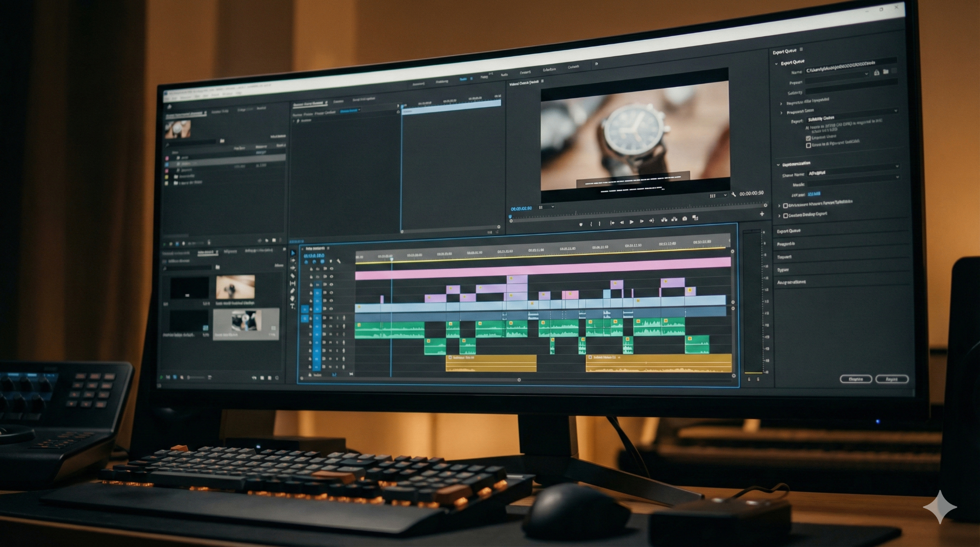Click the Export Frame camera icon
The height and width of the screenshot is (547, 980).
click(x=684, y=219)
